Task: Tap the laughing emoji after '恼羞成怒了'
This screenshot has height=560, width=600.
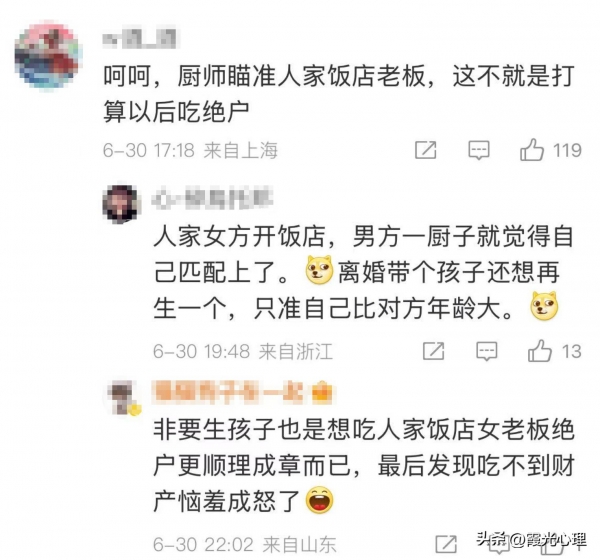Action: point(320,500)
